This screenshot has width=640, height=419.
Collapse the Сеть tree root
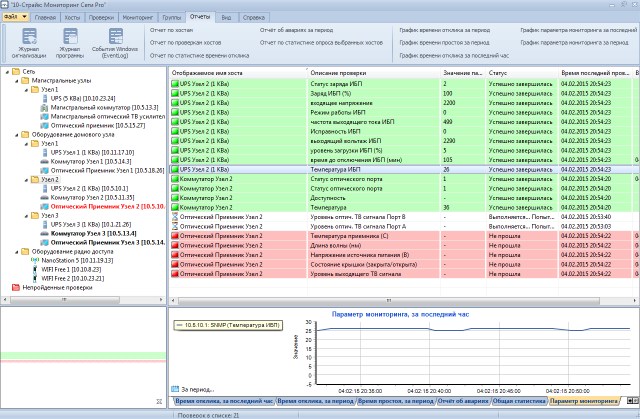point(7,72)
